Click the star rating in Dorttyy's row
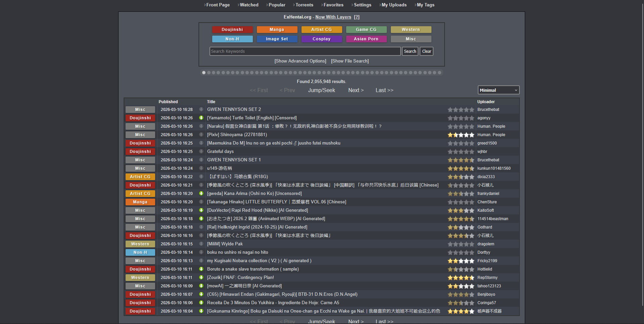This screenshot has height=324, width=644. pyautogui.click(x=461, y=252)
